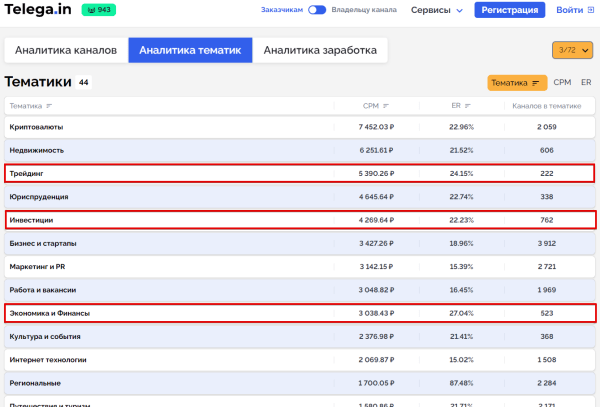Expand the 3/72 orange dropdown
The width and height of the screenshot is (600, 407).
click(571, 49)
